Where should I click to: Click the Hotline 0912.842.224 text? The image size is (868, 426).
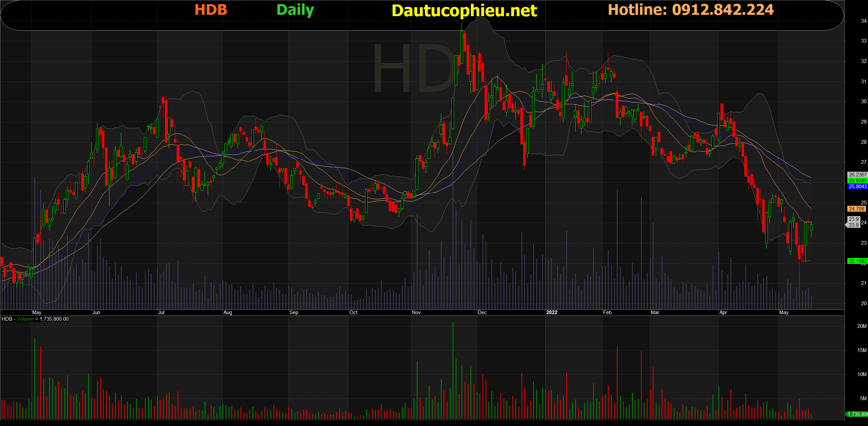point(691,10)
